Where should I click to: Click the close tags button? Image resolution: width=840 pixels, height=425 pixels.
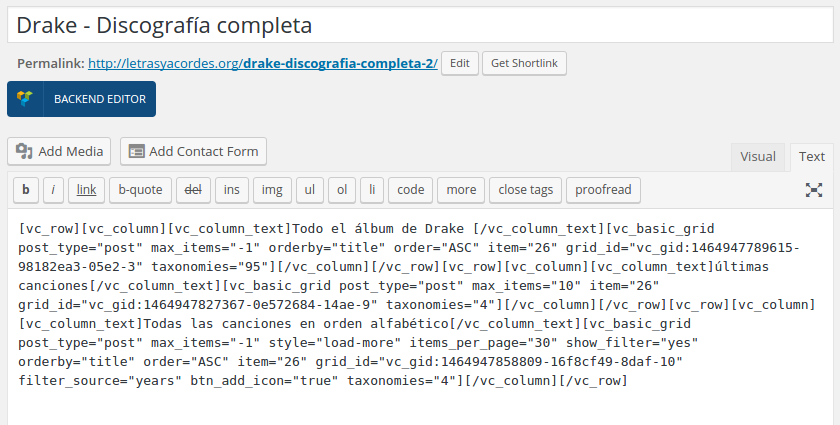(x=526, y=190)
